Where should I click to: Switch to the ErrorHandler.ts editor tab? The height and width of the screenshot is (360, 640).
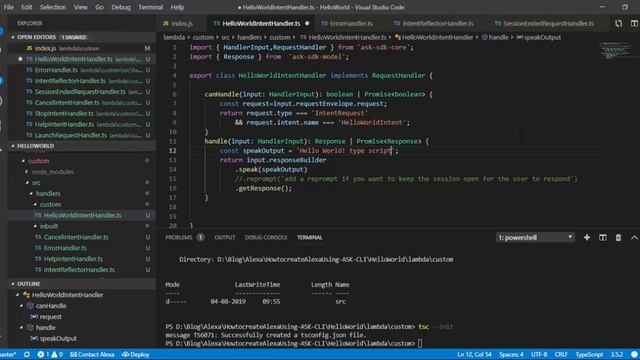[351, 23]
